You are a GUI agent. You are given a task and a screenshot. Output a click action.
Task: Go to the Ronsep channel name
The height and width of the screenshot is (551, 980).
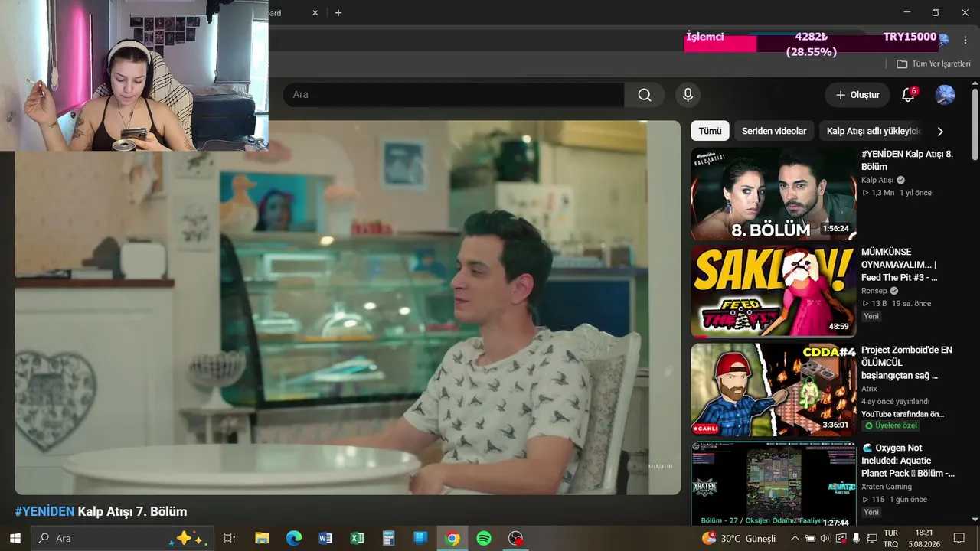click(874, 291)
